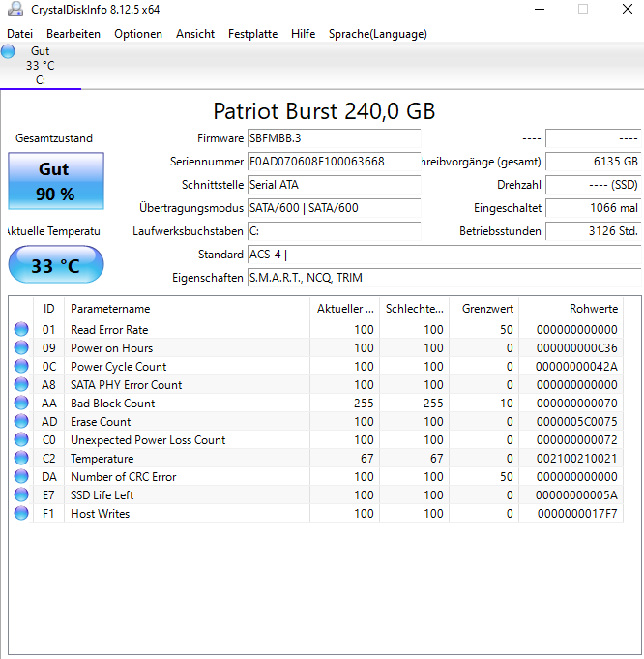Click the status orb for Power Cycle Count

click(21, 366)
